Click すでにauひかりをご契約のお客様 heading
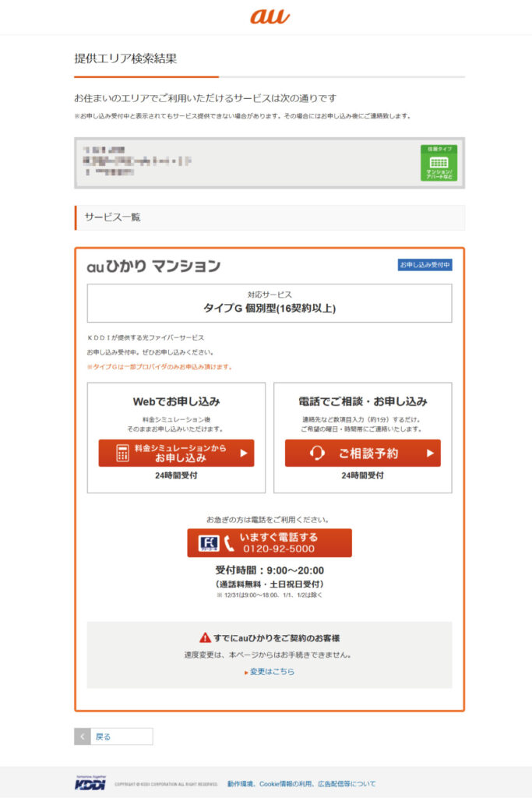Screen dimensions: 532x798 tap(277, 637)
